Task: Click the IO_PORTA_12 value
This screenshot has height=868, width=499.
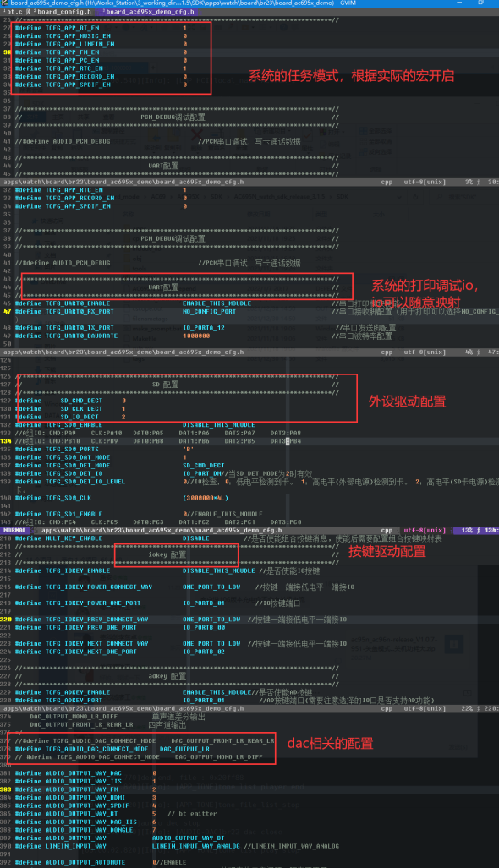Action: point(204,328)
